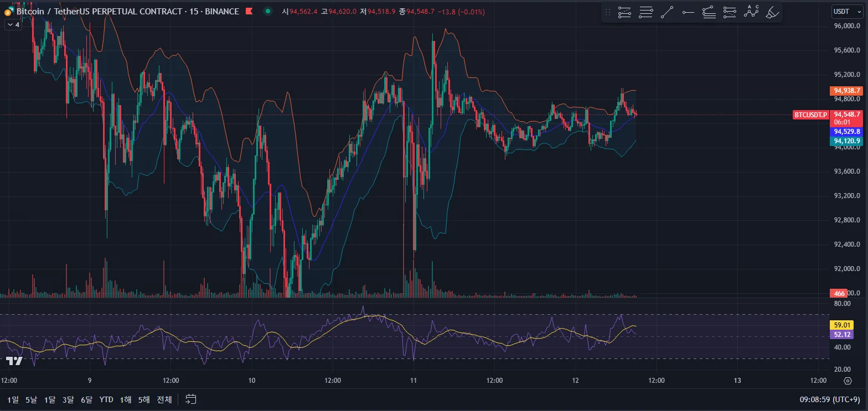
Task: Open the Go to date calendar icon
Action: pyautogui.click(x=191, y=399)
